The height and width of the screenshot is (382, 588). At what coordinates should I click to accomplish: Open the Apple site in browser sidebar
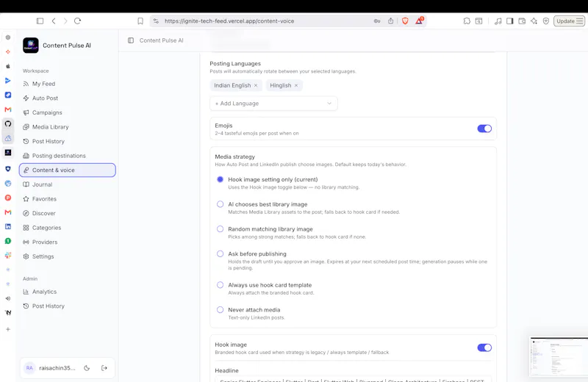[8, 66]
